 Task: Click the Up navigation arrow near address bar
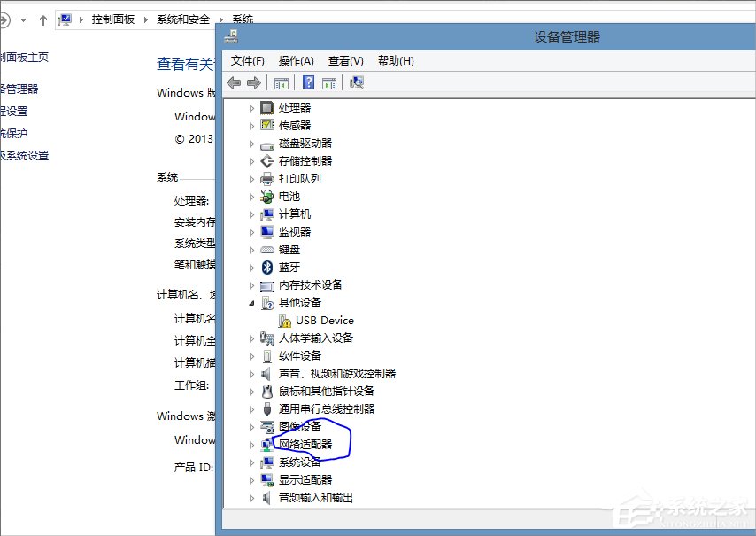[x=43, y=18]
